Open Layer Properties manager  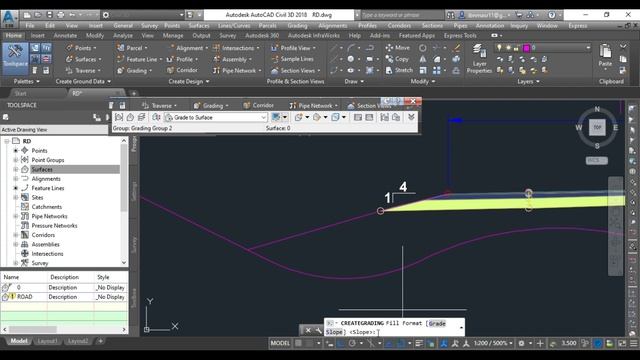479,58
